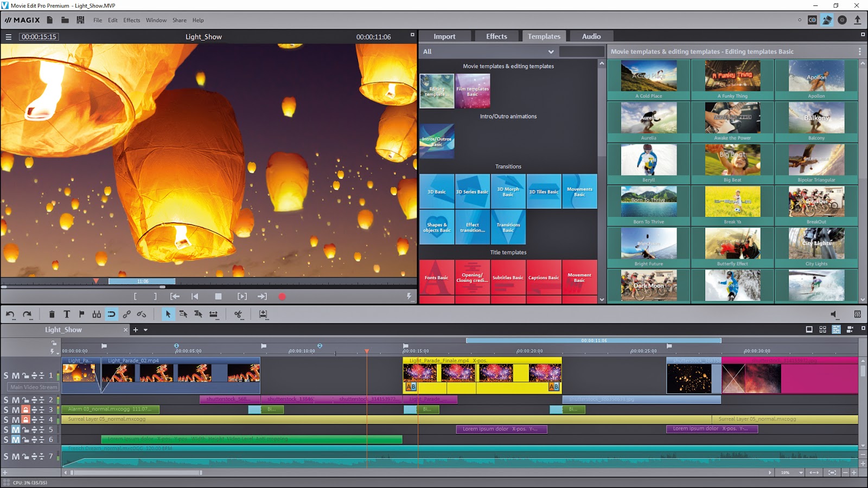868x488 pixels.
Task: Play the selected range in preview
Action: click(x=242, y=297)
